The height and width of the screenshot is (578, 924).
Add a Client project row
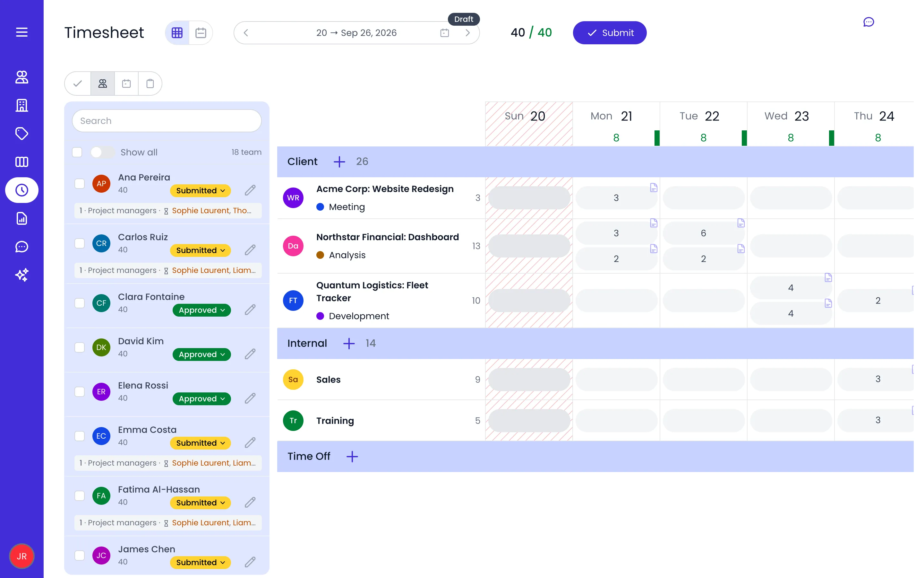(x=339, y=161)
